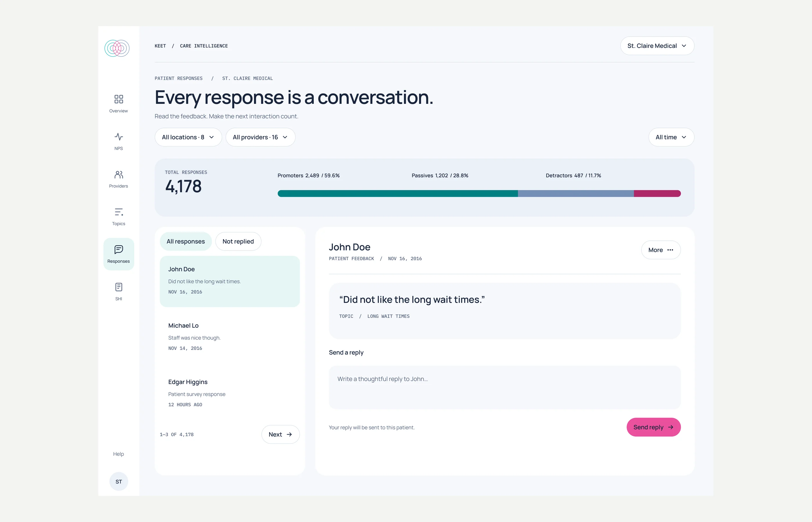Click the PATIENT RESPONSES breadcrumb
Screen dimensions: 812x522
coord(179,78)
